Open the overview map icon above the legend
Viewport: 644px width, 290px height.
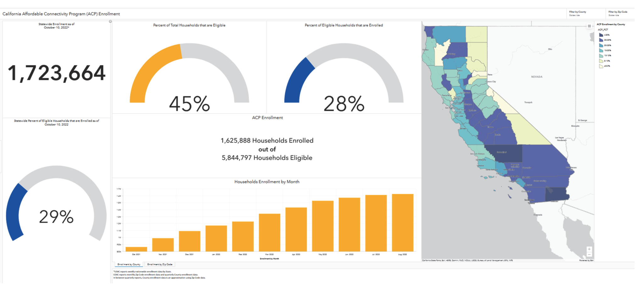click(x=590, y=26)
